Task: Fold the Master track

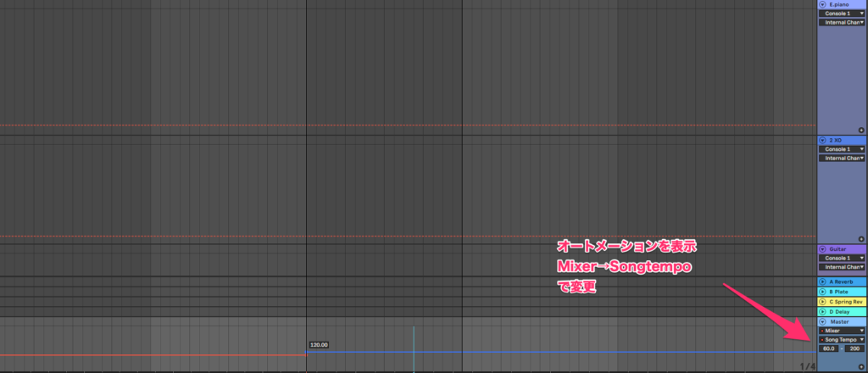Action: tap(822, 321)
